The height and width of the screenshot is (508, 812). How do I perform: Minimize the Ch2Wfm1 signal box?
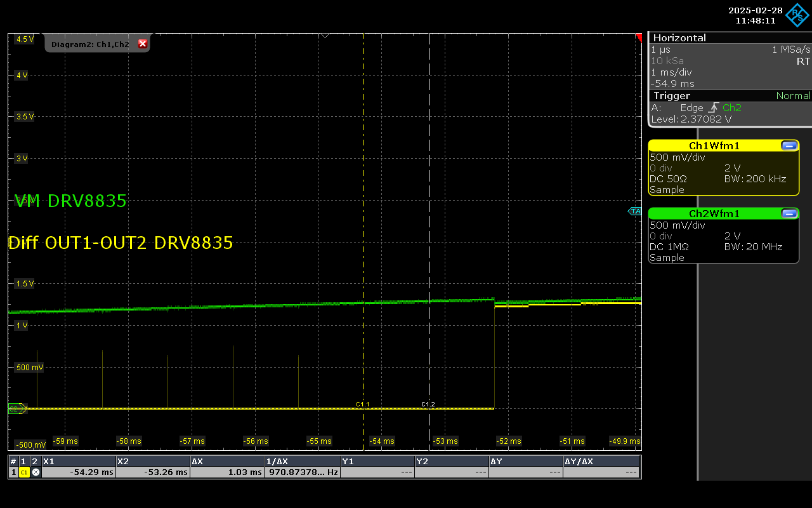click(790, 213)
